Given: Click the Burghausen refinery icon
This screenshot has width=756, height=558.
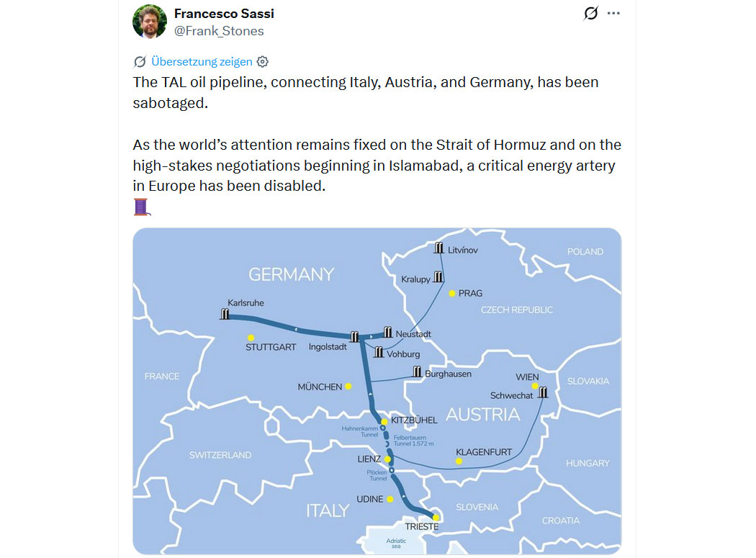Looking at the screenshot, I should pyautogui.click(x=418, y=372).
